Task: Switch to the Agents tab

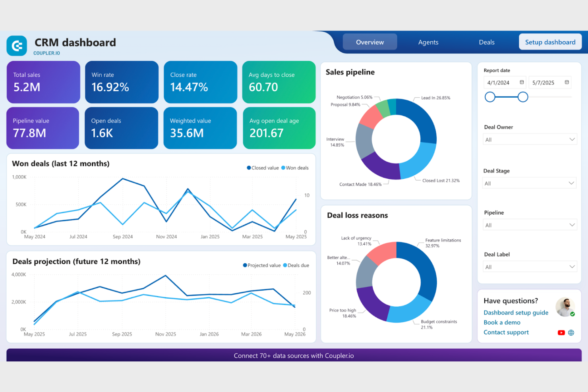Action: [428, 42]
